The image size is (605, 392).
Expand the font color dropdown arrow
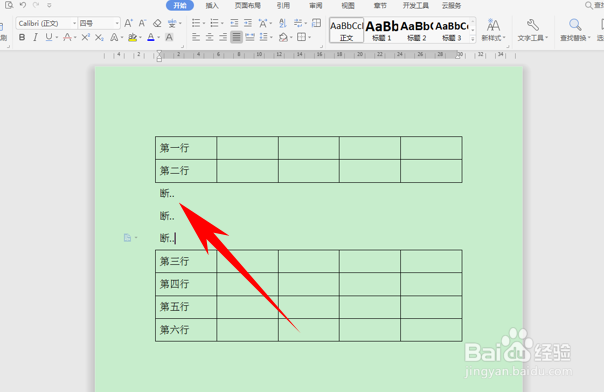point(159,37)
